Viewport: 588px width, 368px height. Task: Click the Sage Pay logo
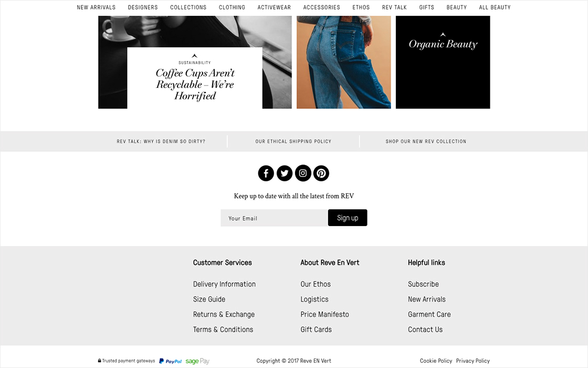pos(197,361)
